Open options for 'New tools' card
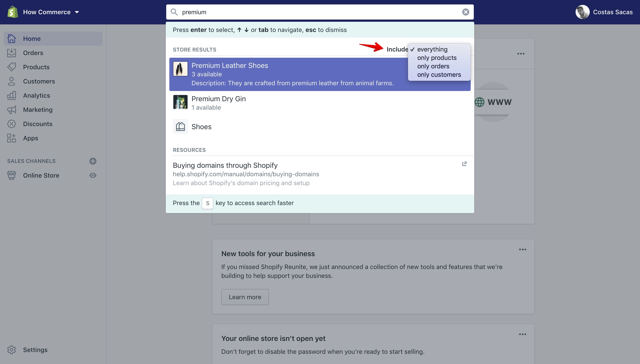Image resolution: width=640 pixels, height=364 pixels. [522, 249]
